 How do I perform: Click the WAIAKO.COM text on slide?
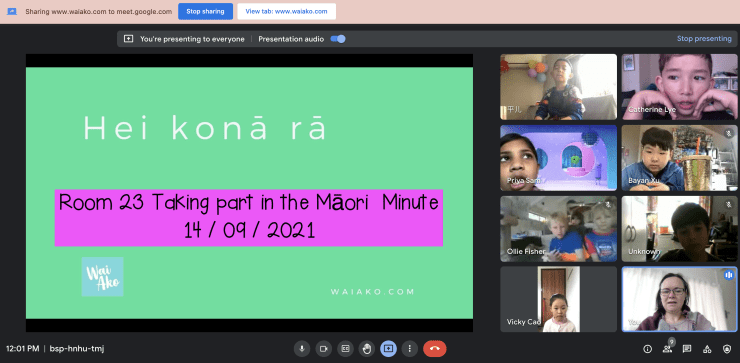click(x=372, y=292)
